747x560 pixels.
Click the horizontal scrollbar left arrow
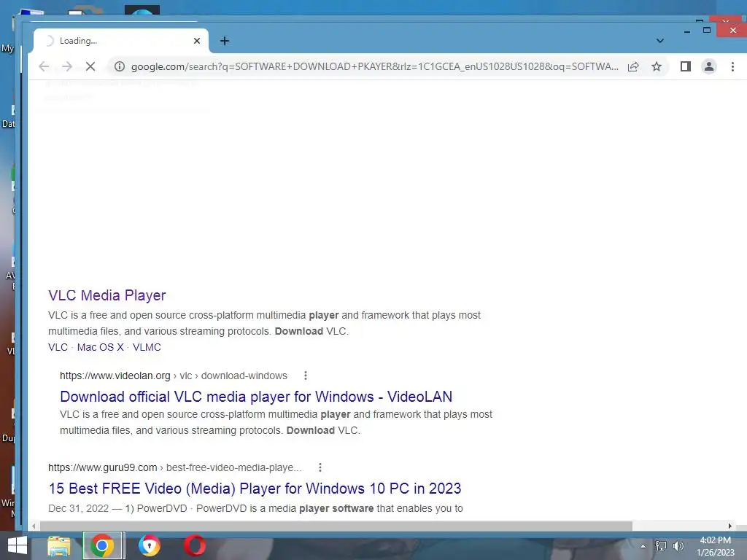(34, 526)
